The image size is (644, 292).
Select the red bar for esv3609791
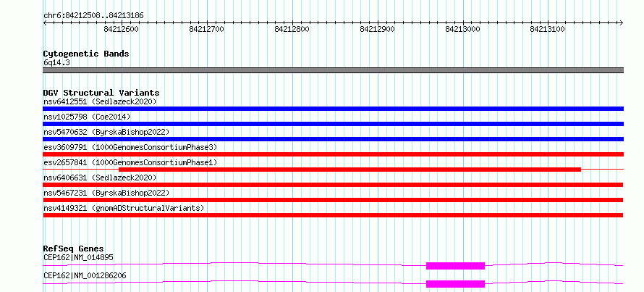[x=333, y=154]
